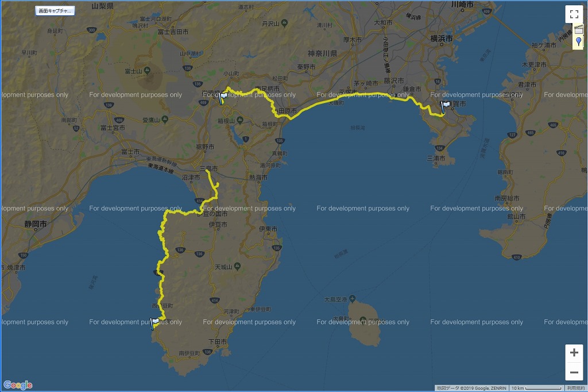Click the fullscreen toggle icon on map
This screenshot has width=588, height=392.
click(x=574, y=14)
